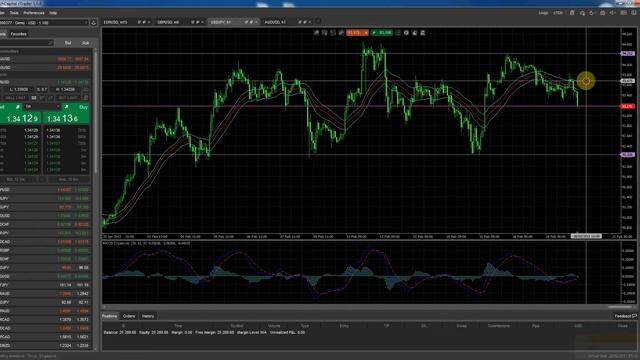Click the lower purple price label on the axis
The width and height of the screenshot is (640, 360).
(x=627, y=155)
